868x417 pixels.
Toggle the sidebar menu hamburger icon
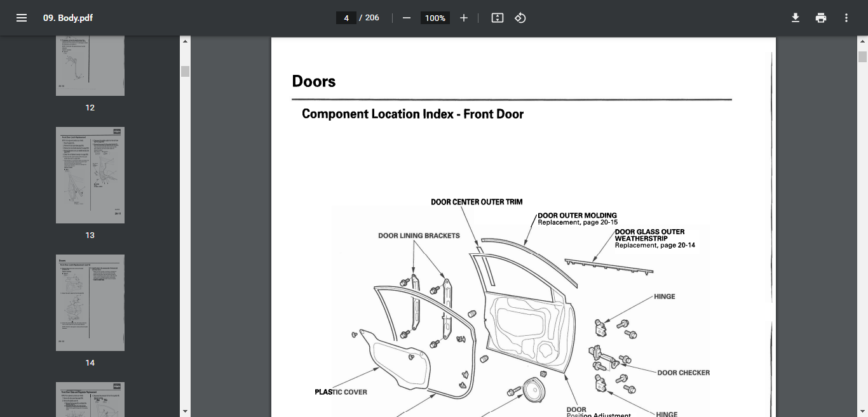pos(22,18)
